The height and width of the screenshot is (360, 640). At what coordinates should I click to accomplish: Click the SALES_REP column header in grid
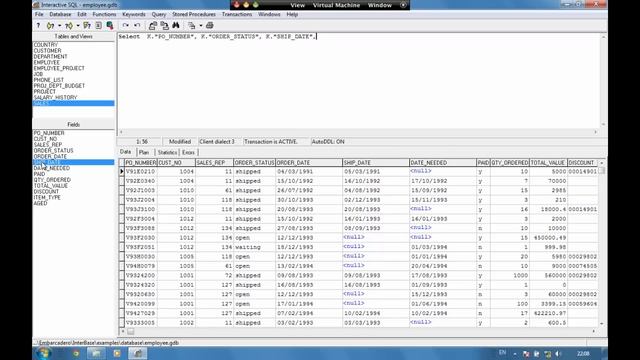tap(214, 162)
